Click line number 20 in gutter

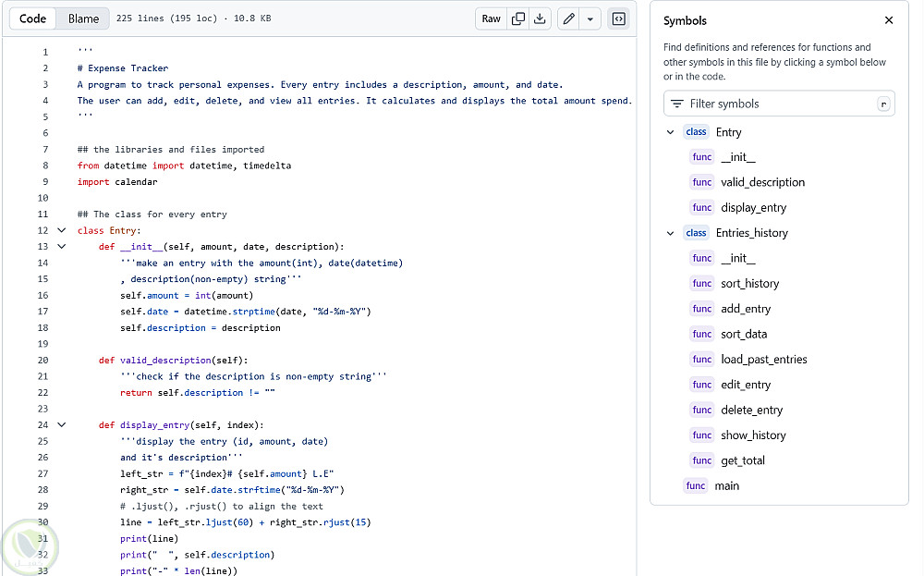coord(43,360)
